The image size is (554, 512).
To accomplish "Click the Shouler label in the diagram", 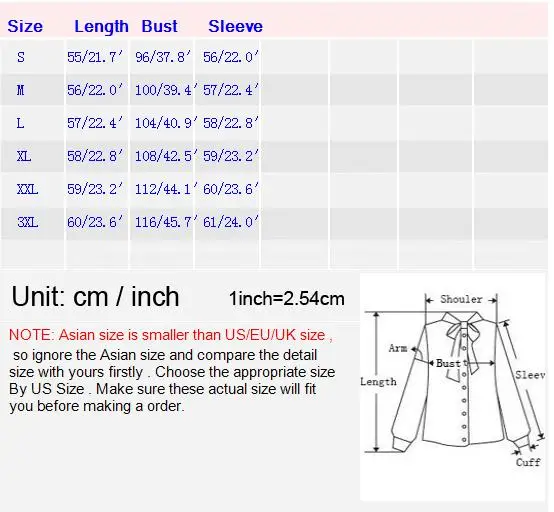I will [461, 300].
